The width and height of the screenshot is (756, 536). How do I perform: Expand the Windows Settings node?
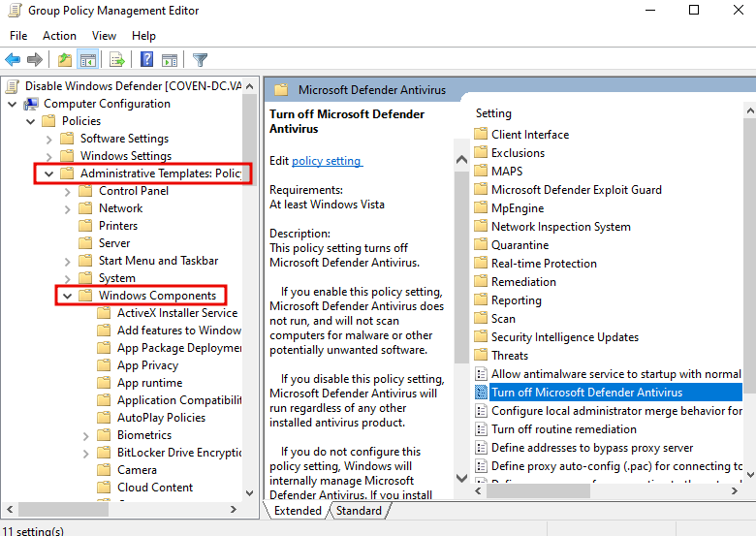49,157
